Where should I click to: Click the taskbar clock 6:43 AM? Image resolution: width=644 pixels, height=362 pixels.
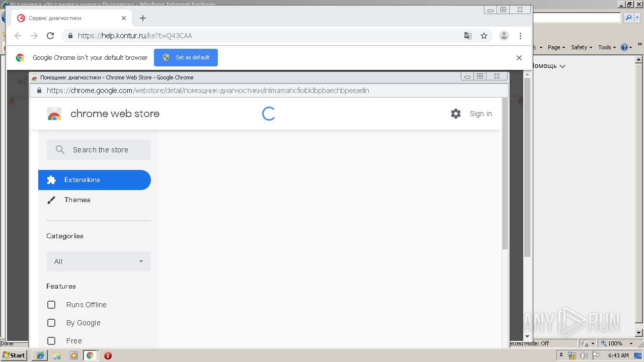point(618,355)
